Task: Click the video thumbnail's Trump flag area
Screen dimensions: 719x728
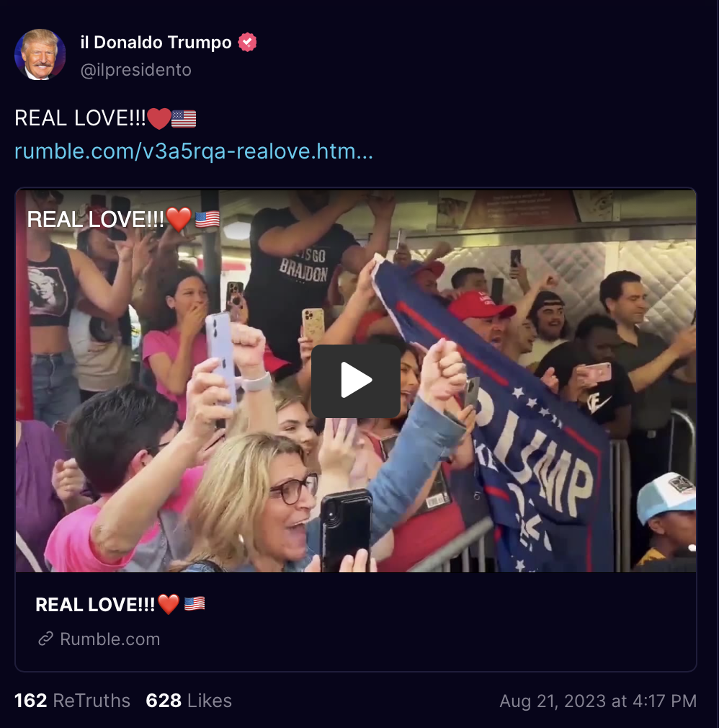Action: [x=511, y=418]
